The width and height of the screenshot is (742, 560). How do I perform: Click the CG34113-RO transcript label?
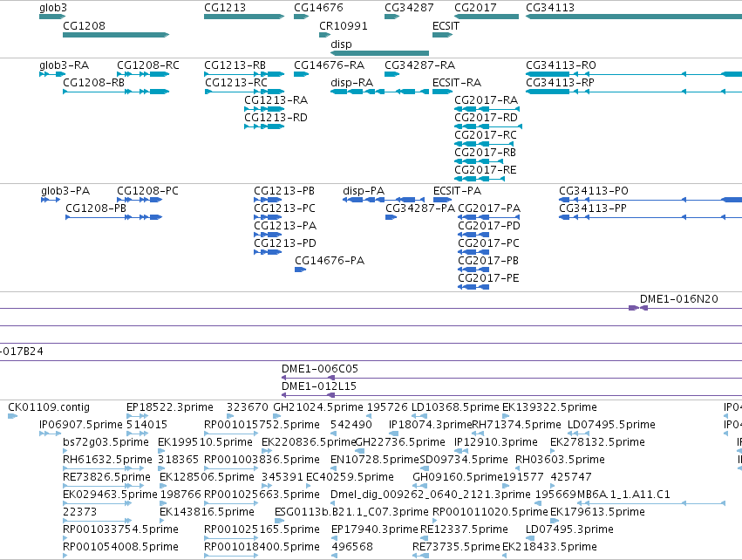click(x=561, y=65)
